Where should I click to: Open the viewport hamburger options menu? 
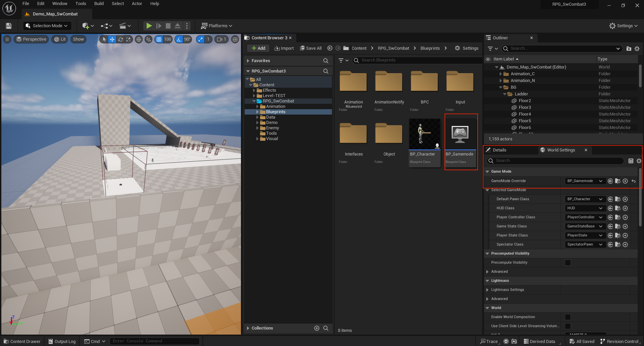tap(7, 39)
